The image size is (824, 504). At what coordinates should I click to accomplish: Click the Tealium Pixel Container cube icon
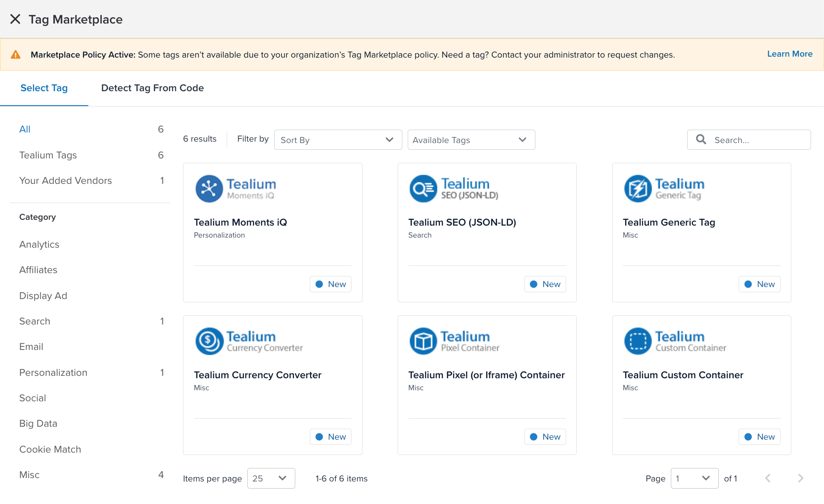[x=423, y=341]
